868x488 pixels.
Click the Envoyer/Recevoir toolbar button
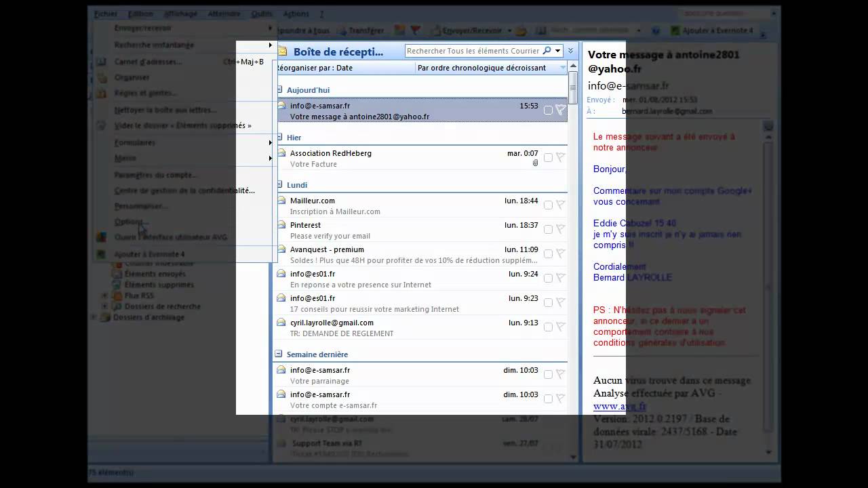tap(467, 30)
